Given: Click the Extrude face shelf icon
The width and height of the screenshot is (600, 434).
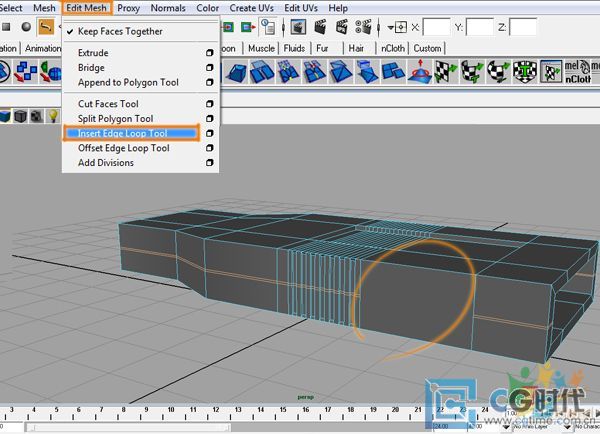Looking at the screenshot, I should (x=236, y=72).
